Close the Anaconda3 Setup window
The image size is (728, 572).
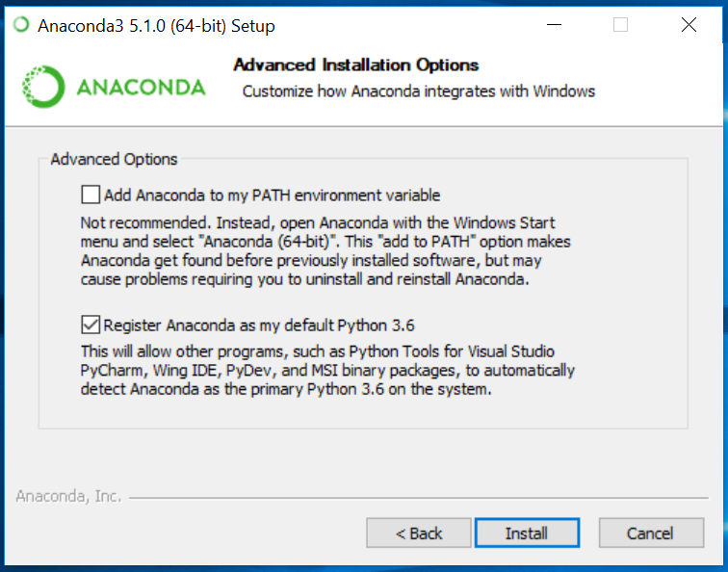click(x=689, y=25)
